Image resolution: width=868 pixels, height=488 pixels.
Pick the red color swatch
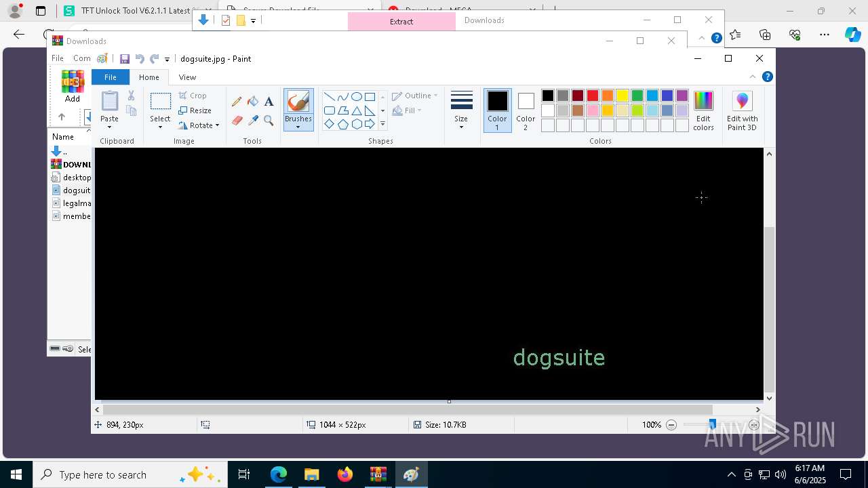pyautogui.click(x=593, y=96)
